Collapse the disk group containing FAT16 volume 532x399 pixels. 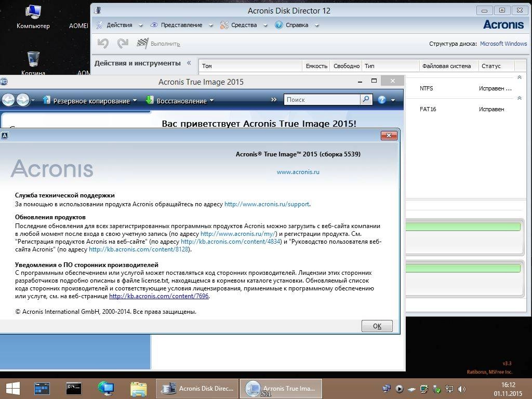click(519, 98)
